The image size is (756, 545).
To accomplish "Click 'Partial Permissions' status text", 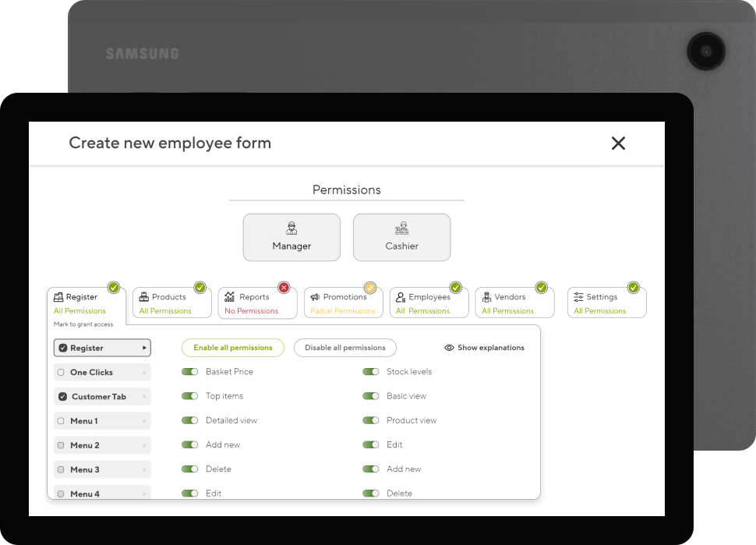I will (x=343, y=311).
